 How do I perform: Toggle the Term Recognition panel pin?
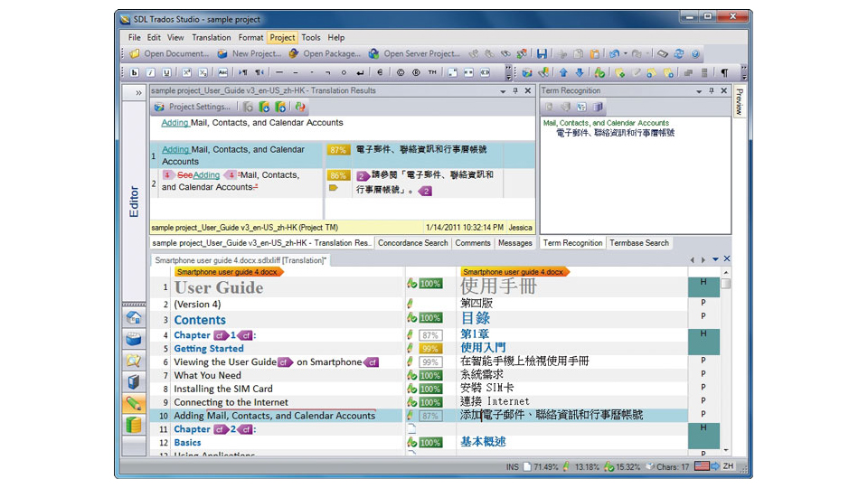712,90
